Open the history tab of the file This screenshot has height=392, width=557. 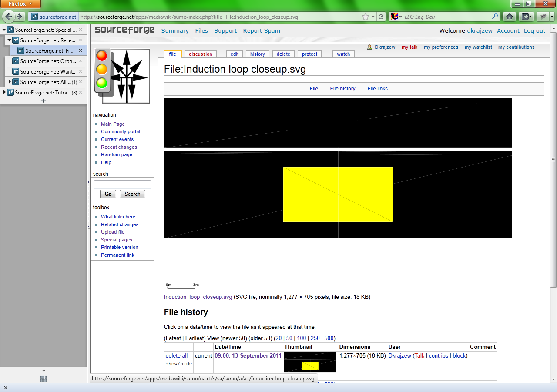[x=257, y=54]
